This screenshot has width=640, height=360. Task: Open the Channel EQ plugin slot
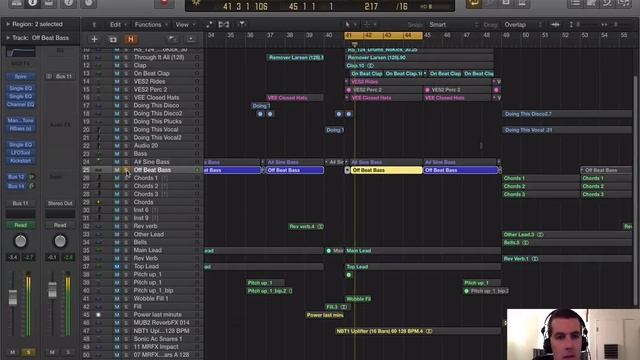(x=20, y=104)
